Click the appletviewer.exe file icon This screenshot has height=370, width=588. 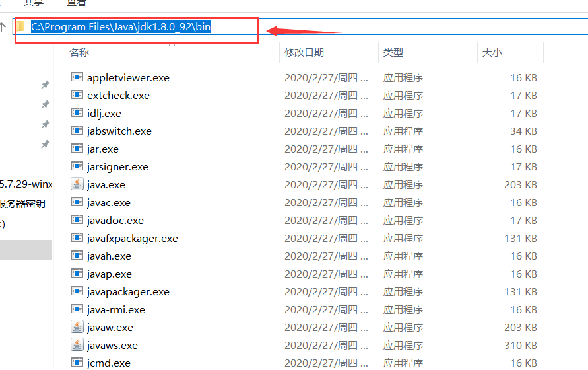(x=77, y=77)
